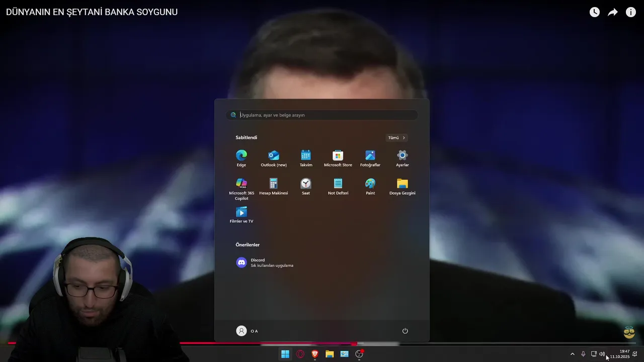Open clock showing 19:47 date
The width and height of the screenshot is (644, 362).
(620, 354)
